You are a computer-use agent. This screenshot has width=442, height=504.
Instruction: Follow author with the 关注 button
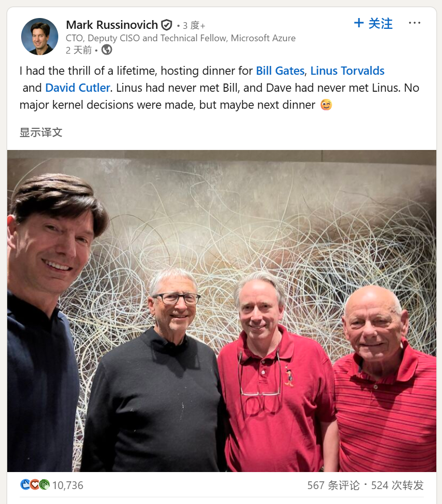(373, 24)
